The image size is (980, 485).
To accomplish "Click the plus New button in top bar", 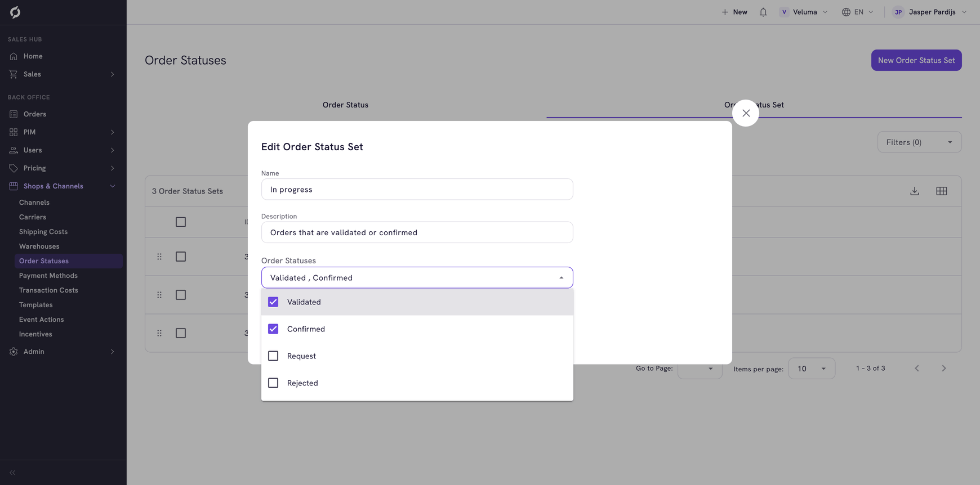I will point(734,12).
